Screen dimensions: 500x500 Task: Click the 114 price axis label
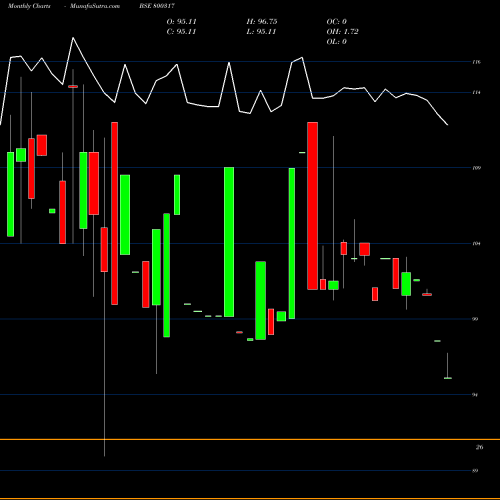[477, 92]
